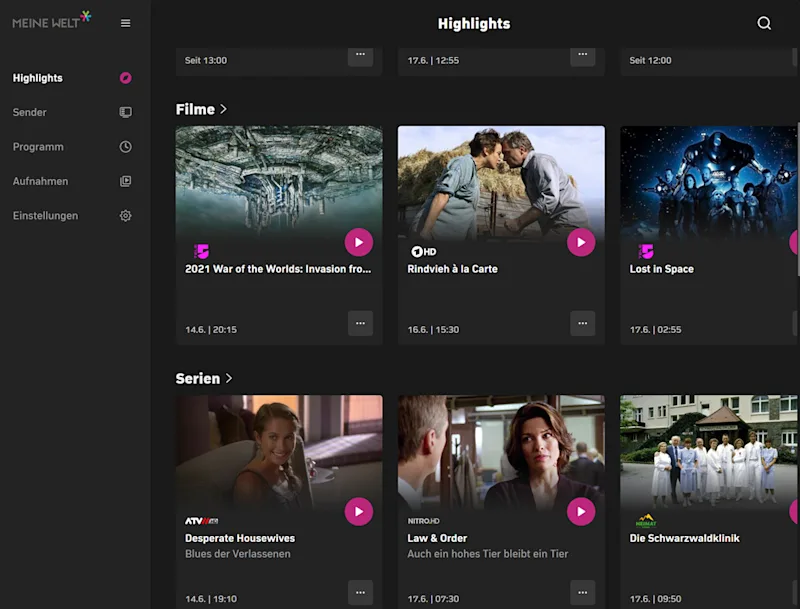Open more options for Rindvieh à la Carte

click(583, 323)
